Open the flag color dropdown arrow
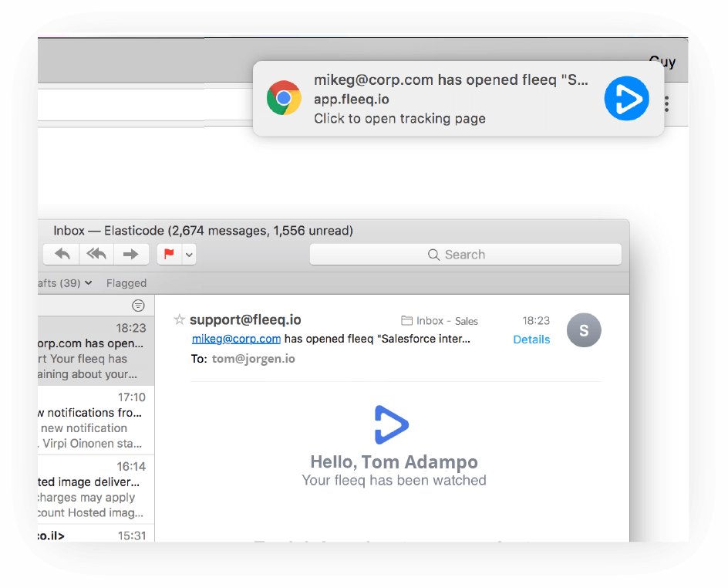The height and width of the screenshot is (588, 728). point(189,255)
